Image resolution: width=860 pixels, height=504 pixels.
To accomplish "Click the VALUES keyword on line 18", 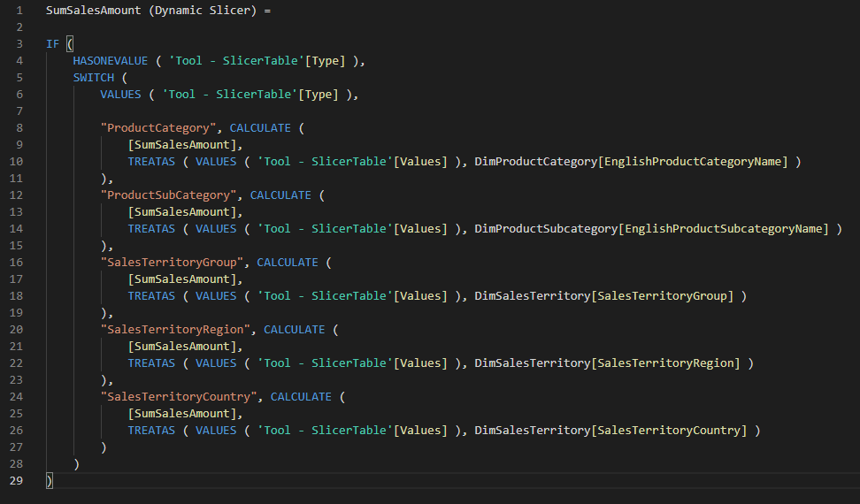I will (x=216, y=296).
